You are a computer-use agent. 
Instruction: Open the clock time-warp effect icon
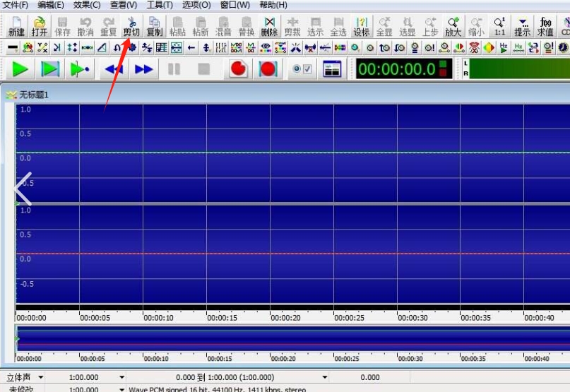point(563,47)
